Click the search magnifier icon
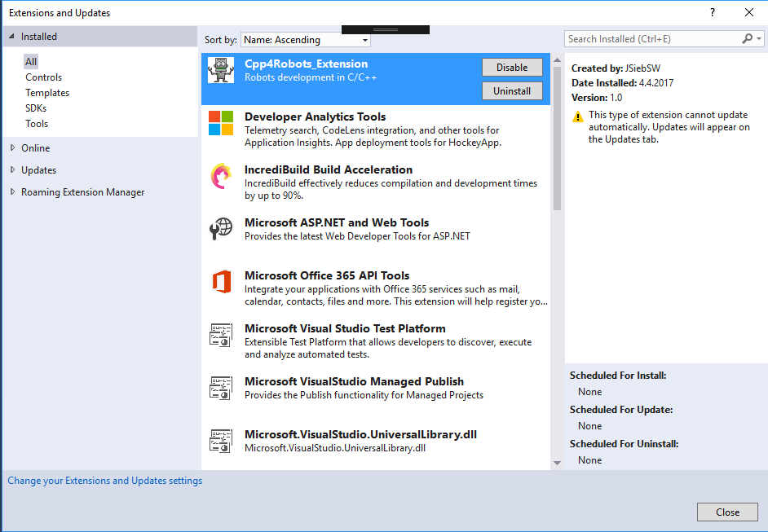 pos(748,38)
